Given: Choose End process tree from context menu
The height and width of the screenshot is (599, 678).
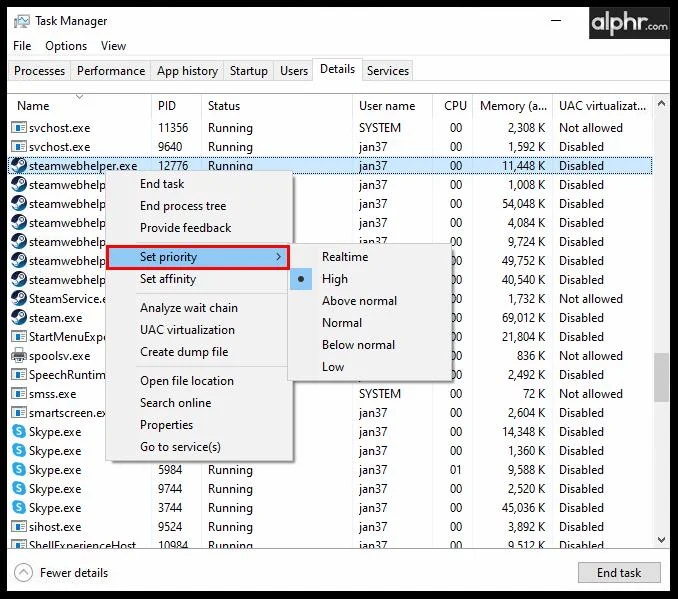Looking at the screenshot, I should (183, 206).
